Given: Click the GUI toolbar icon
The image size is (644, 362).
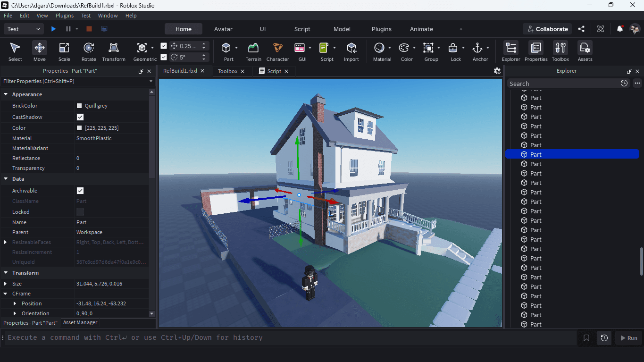Looking at the screenshot, I should 300,48.
